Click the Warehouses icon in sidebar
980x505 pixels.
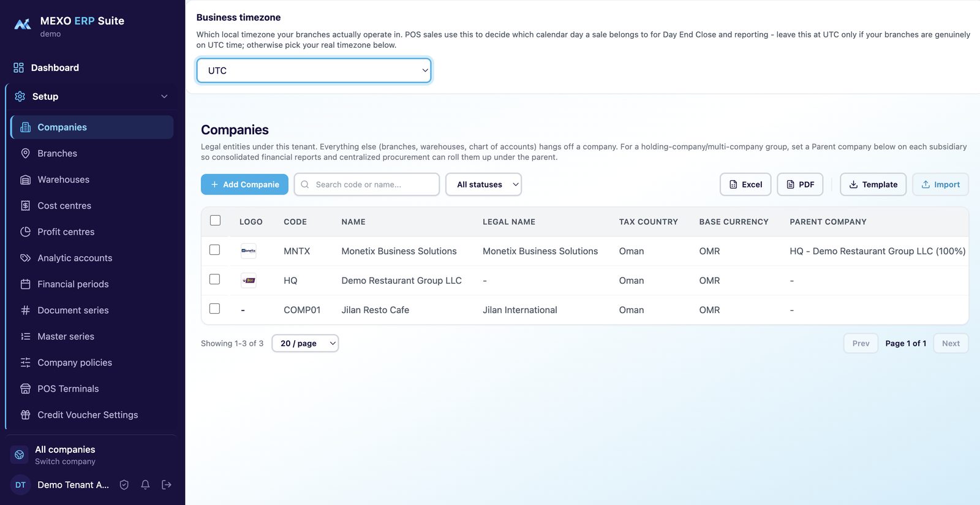click(x=25, y=180)
